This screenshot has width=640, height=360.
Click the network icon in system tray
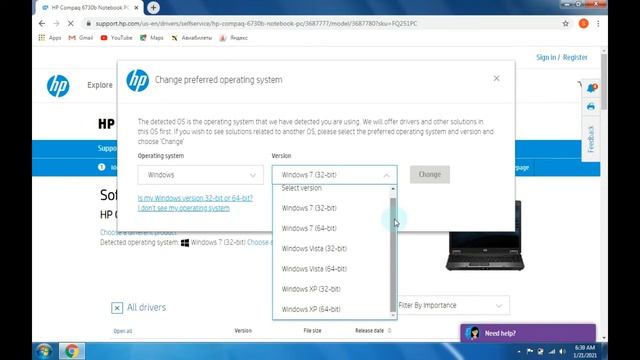(x=552, y=351)
